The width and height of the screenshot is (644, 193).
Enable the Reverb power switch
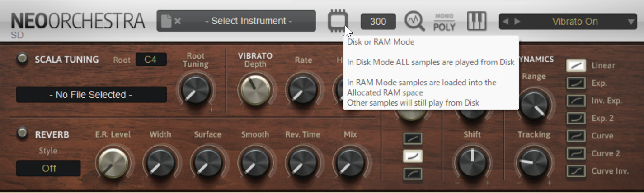pyautogui.click(x=22, y=133)
